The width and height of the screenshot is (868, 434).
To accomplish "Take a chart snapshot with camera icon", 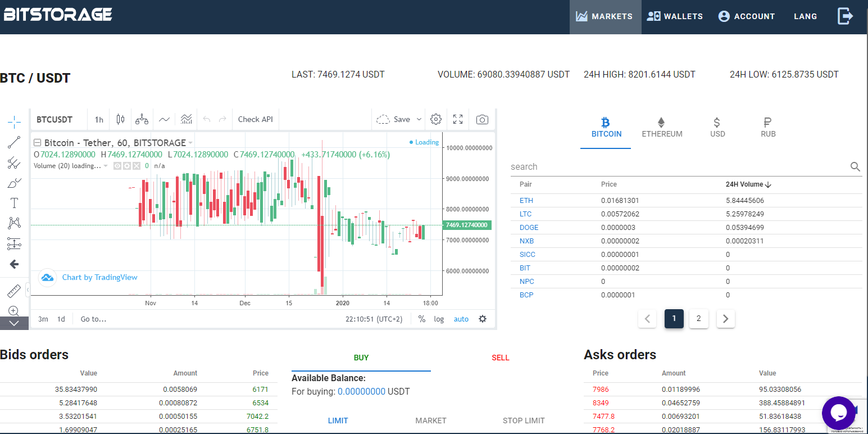I will 482,119.
